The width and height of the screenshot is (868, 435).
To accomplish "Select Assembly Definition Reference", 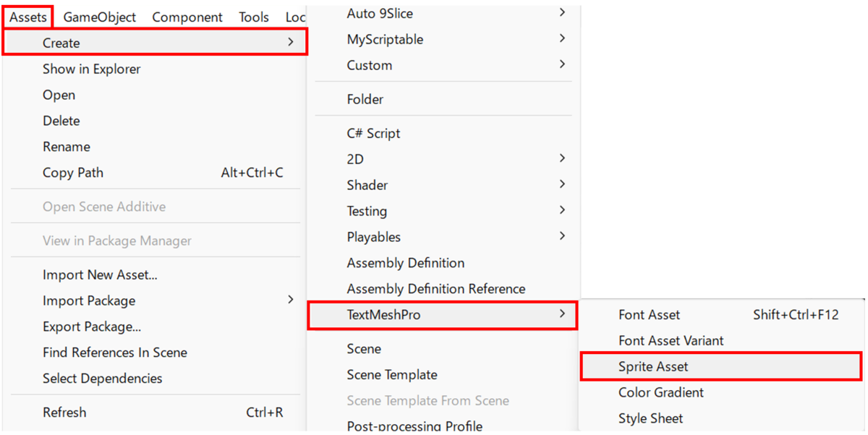I will [436, 288].
